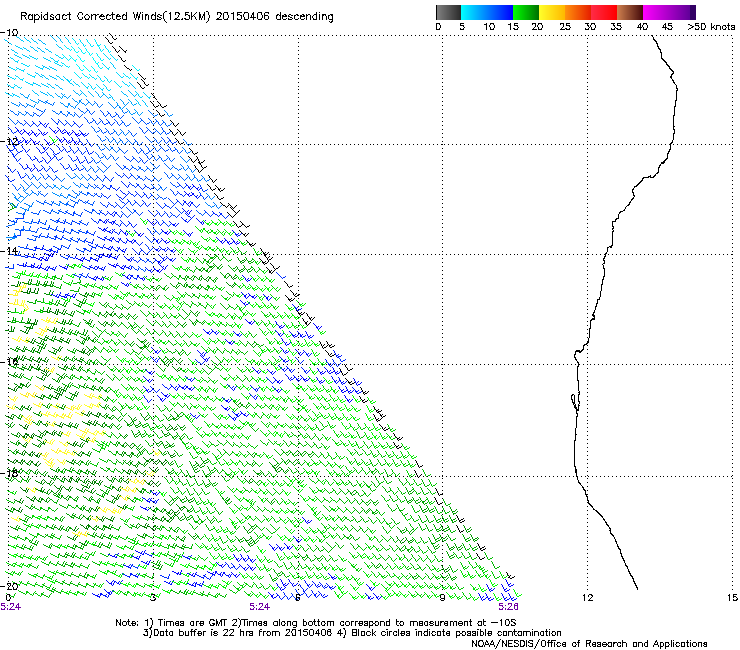
Task: Click the legend label '25'
Action: (x=565, y=27)
